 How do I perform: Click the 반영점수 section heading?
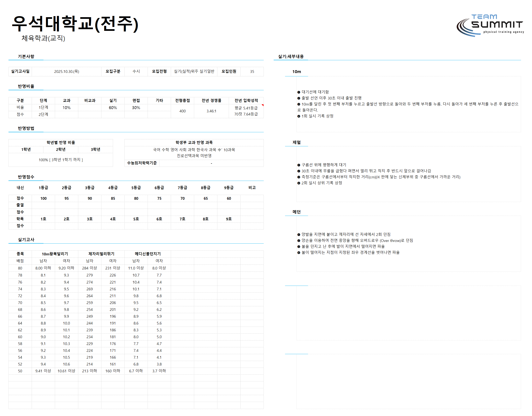click(26, 177)
